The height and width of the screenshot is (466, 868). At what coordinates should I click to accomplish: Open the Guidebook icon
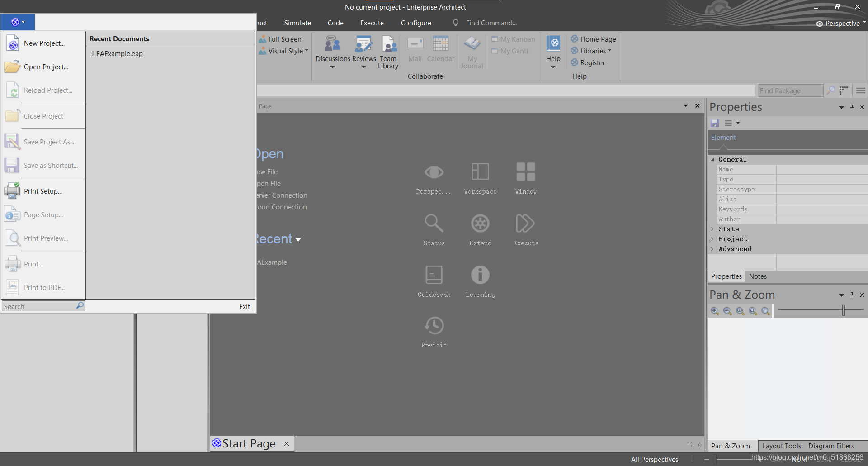[x=434, y=275]
